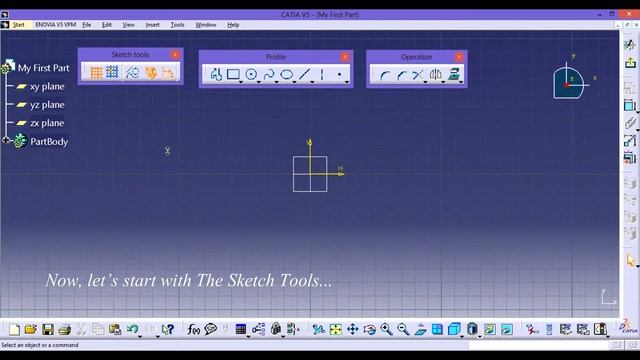Expand the PartBody tree node

click(5, 140)
